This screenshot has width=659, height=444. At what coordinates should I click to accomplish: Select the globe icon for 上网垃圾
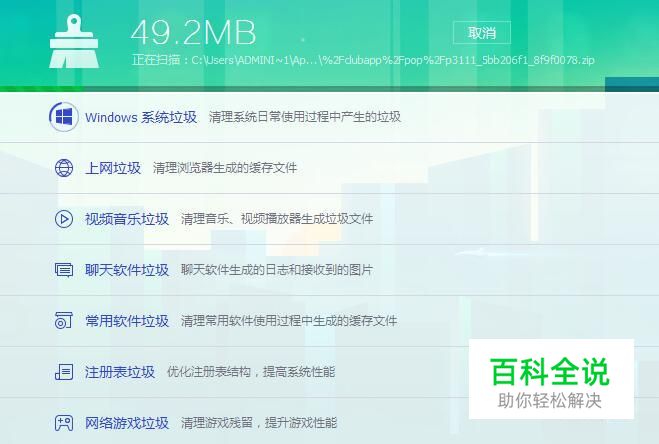(64, 168)
